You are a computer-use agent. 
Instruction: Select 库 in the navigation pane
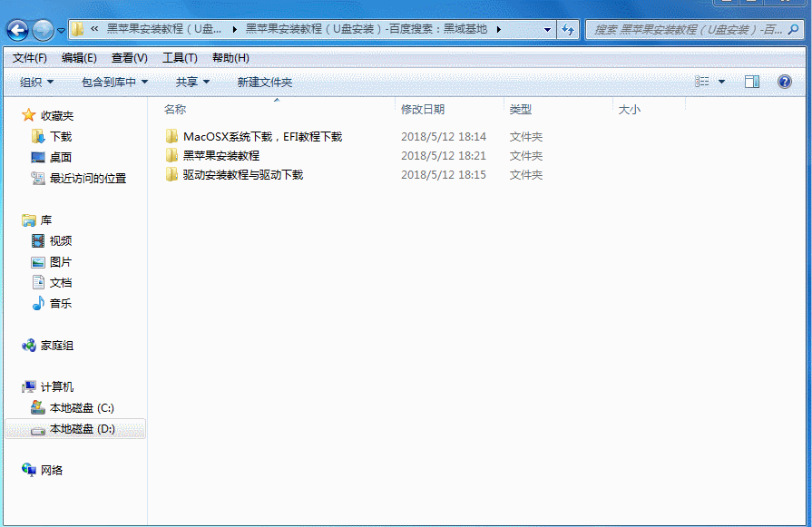[x=46, y=220]
